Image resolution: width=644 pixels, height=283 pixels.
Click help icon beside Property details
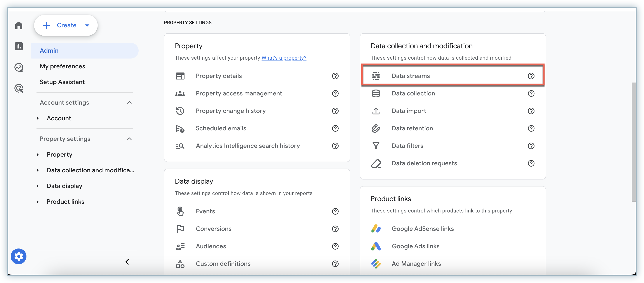tap(335, 76)
